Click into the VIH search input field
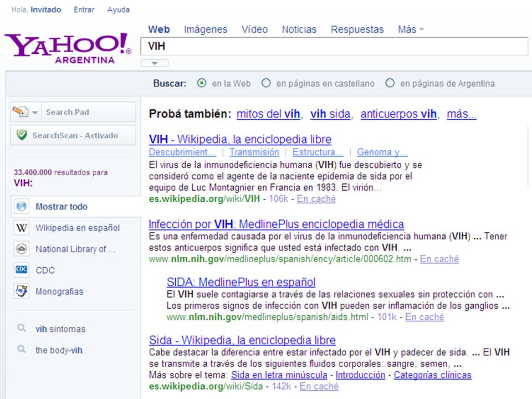Screen dimensions: 532x399 tap(334, 46)
